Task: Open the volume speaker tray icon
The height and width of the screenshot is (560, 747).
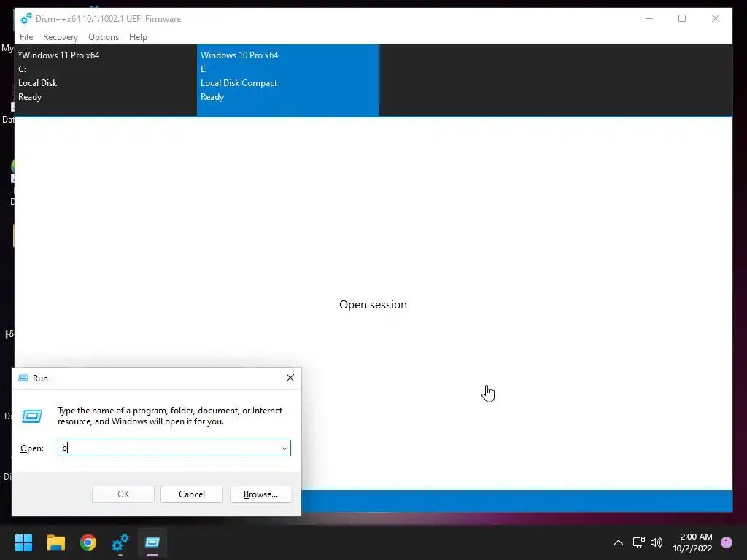Action: pyautogui.click(x=657, y=542)
